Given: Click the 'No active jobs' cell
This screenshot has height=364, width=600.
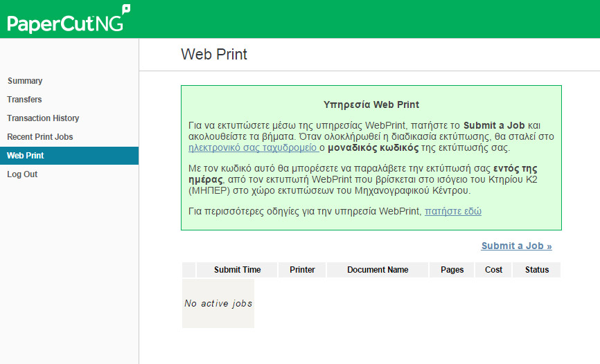Looking at the screenshot, I should tap(218, 303).
